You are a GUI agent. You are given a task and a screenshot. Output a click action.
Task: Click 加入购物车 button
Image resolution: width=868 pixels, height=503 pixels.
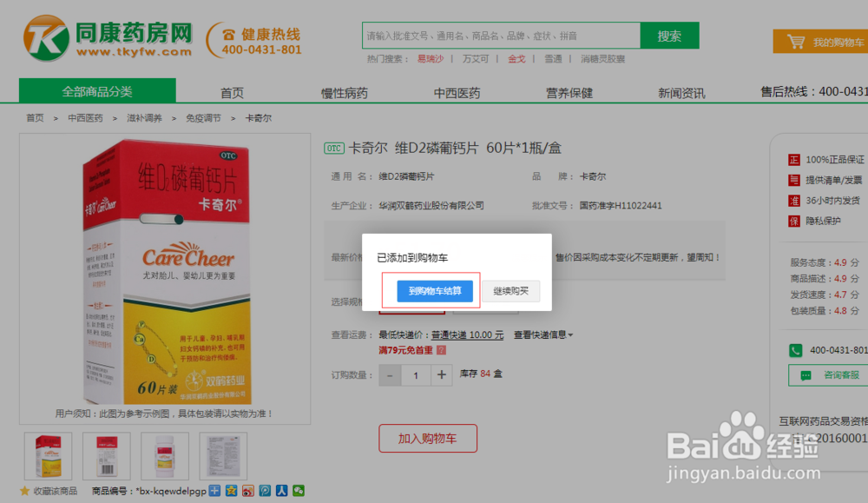(x=428, y=438)
